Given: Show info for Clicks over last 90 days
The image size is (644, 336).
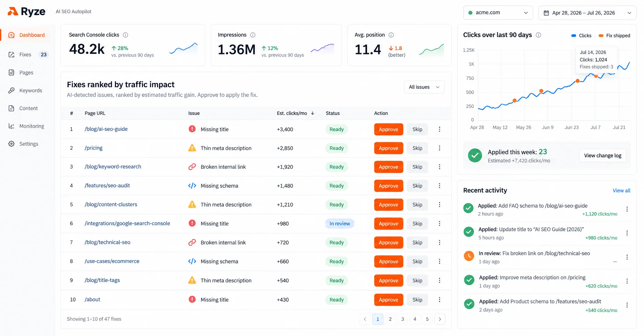Looking at the screenshot, I should pyautogui.click(x=538, y=35).
